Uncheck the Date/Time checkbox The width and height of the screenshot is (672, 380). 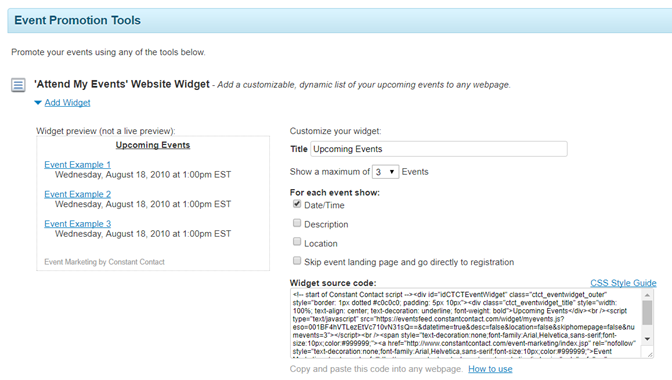tap(297, 204)
